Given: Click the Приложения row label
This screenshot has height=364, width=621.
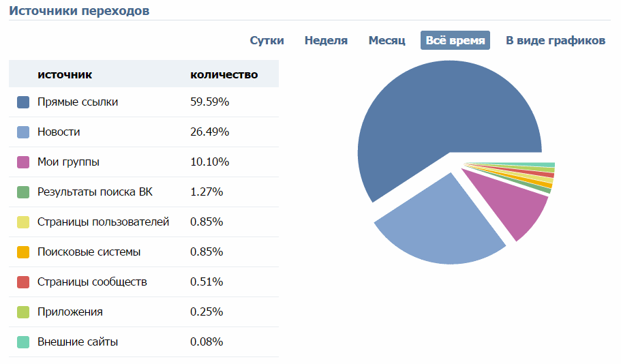Looking at the screenshot, I should [70, 312].
